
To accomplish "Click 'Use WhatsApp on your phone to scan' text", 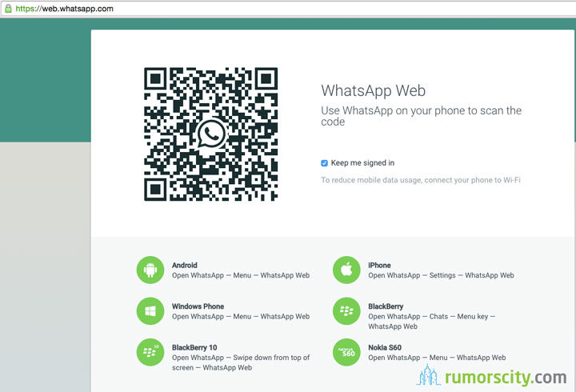I will point(421,116).
